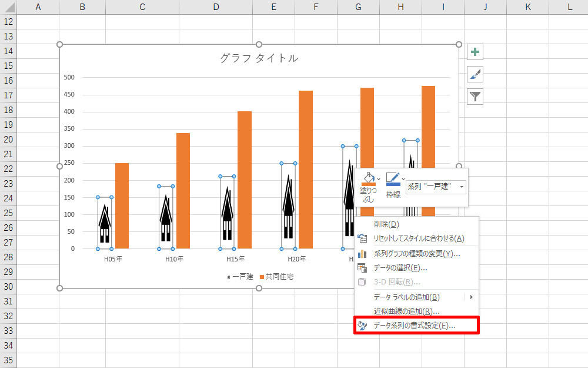The height and width of the screenshot is (368, 588).
Task: Click the H20年 axis label
Action: (296, 259)
